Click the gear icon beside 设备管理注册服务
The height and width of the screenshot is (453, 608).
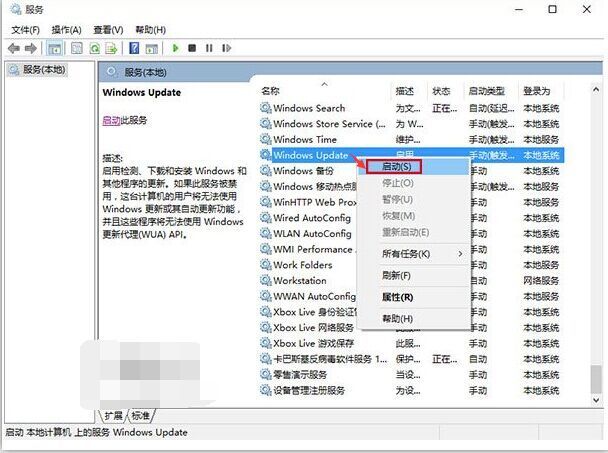coord(266,390)
